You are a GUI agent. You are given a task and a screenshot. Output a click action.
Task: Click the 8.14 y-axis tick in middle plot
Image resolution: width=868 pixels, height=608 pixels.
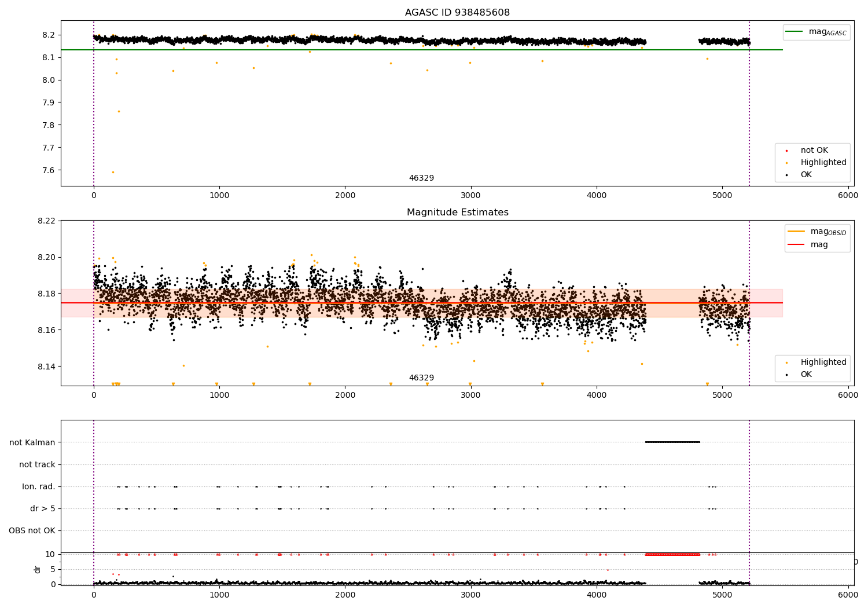tap(47, 367)
